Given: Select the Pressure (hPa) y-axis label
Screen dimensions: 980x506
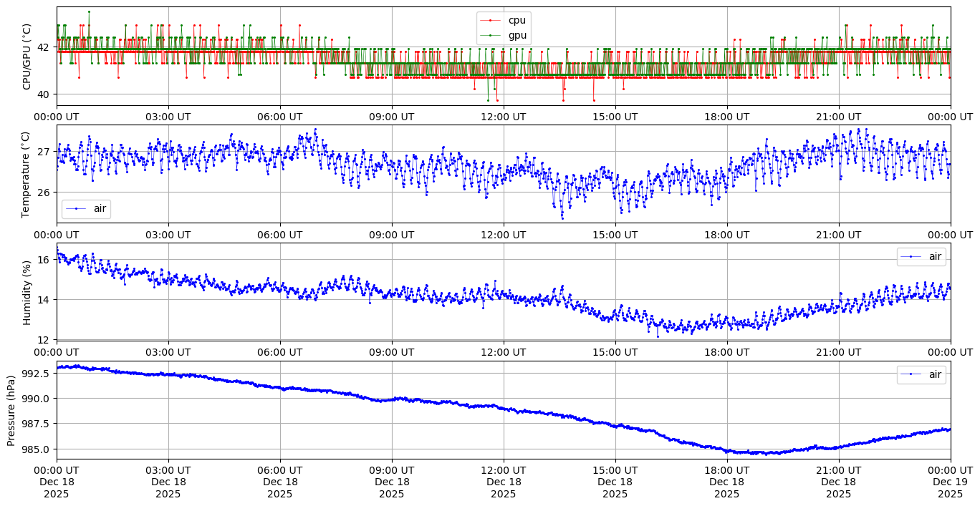Looking at the screenshot, I should [x=11, y=410].
